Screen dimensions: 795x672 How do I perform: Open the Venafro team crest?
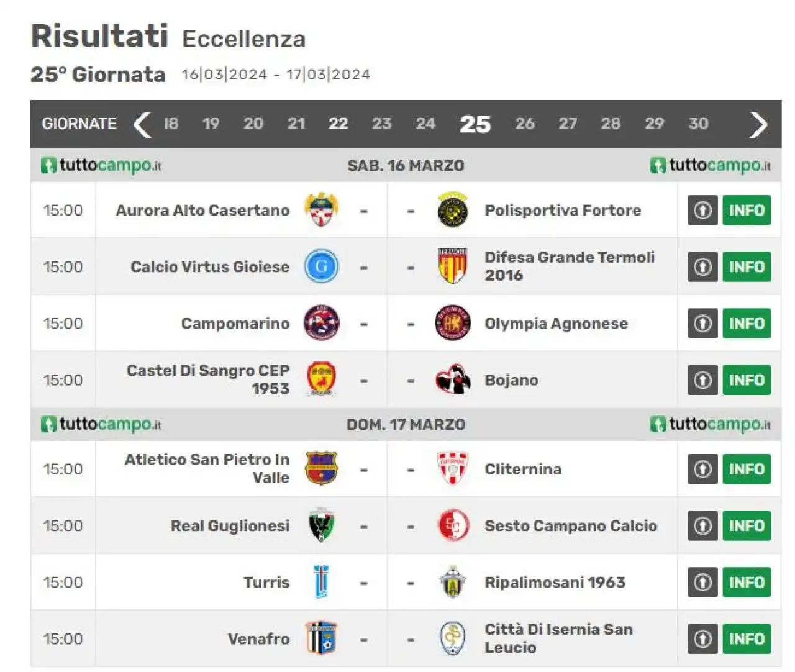click(321, 638)
